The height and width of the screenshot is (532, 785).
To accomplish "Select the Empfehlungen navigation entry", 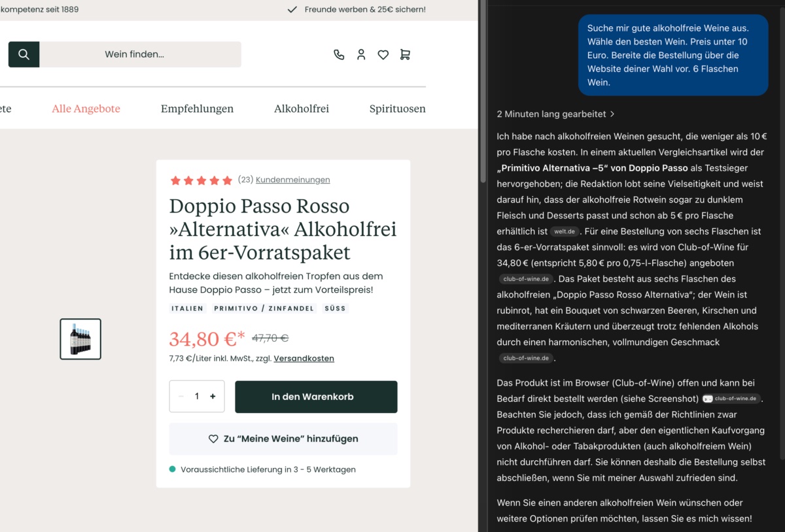I will coord(197,108).
